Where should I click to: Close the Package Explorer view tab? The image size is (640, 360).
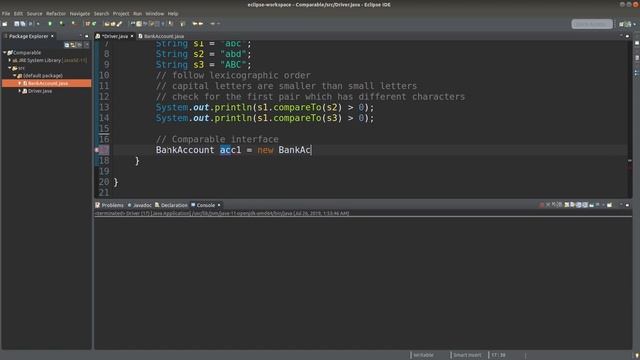52,36
